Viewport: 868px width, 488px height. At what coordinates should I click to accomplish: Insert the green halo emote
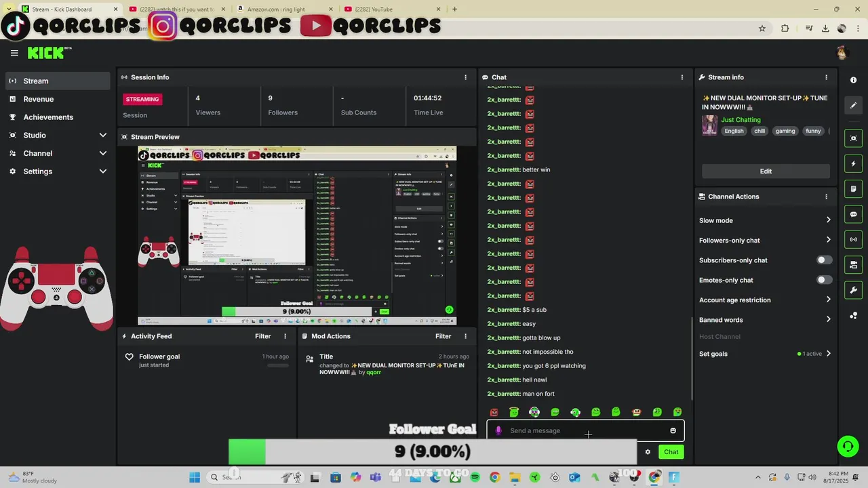click(x=514, y=412)
